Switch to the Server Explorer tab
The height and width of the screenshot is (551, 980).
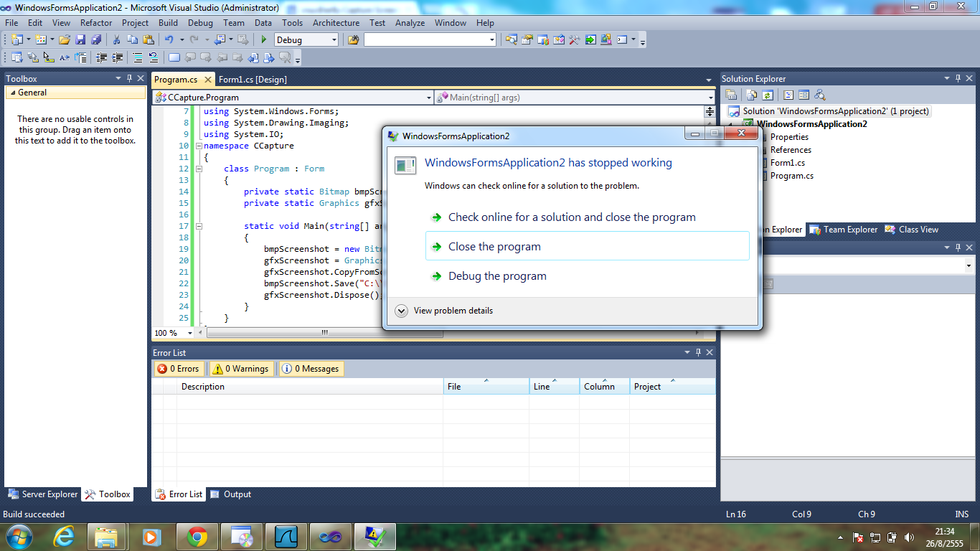click(42, 494)
